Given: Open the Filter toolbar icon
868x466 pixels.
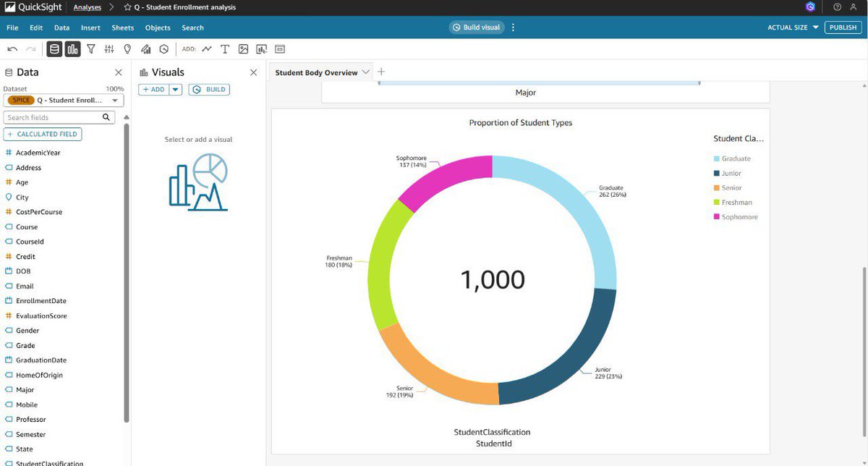Looking at the screenshot, I should click(x=92, y=48).
